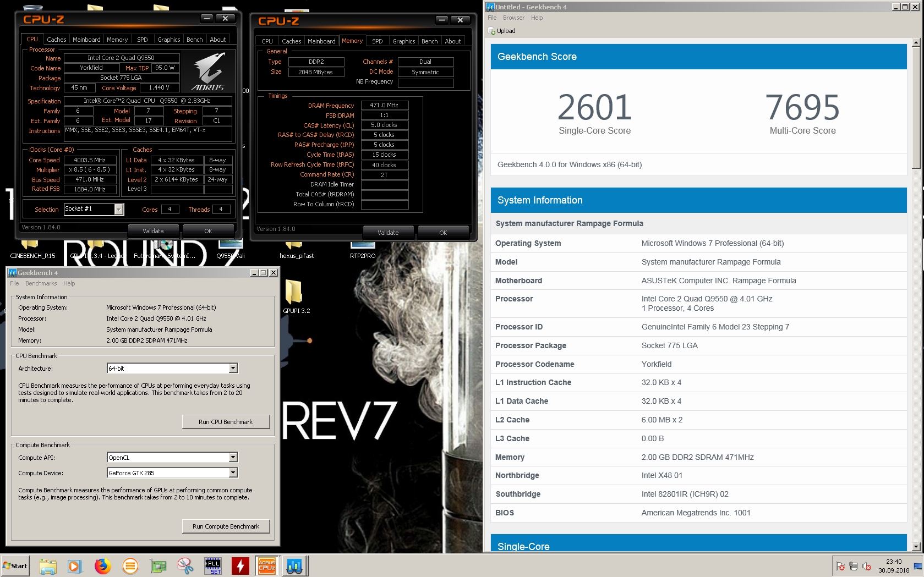Expand the Compute API OpenCL dropdown
Screen dimensions: 924x577
233,457
